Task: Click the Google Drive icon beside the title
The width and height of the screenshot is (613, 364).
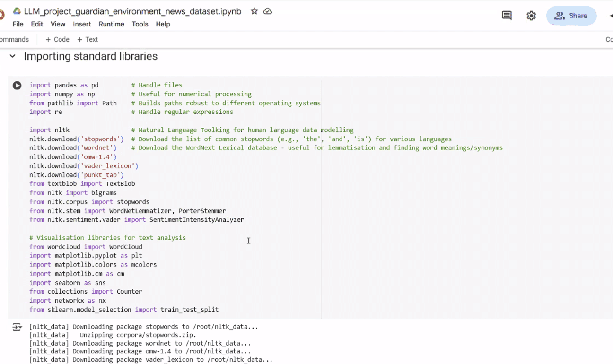Action: click(x=17, y=11)
